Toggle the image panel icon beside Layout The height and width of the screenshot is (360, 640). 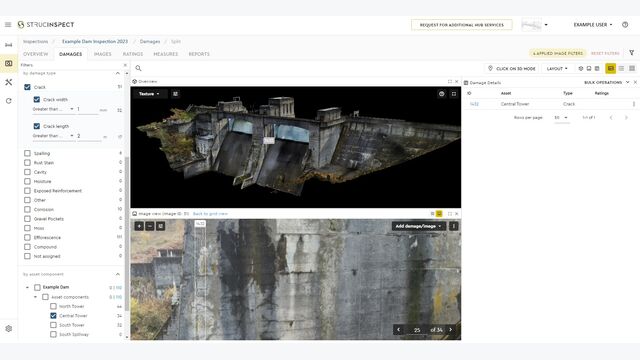(589, 69)
